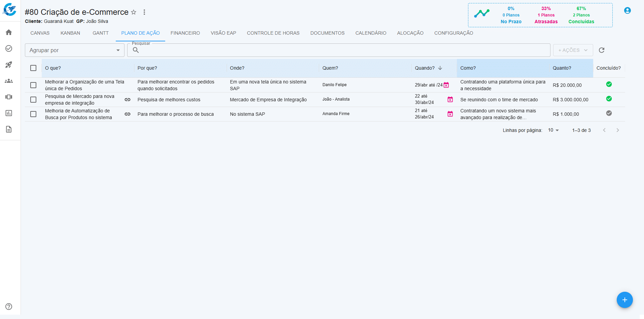Image resolution: width=644 pixels, height=319 pixels.
Task: Select the Pesquisa de Mercado row checkbox
Action: (x=33, y=100)
